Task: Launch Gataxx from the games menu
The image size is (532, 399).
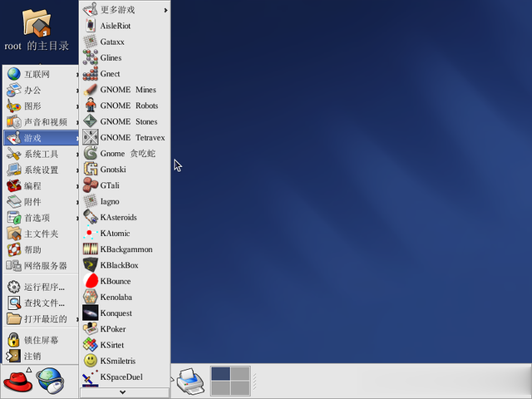Action: tap(125, 42)
